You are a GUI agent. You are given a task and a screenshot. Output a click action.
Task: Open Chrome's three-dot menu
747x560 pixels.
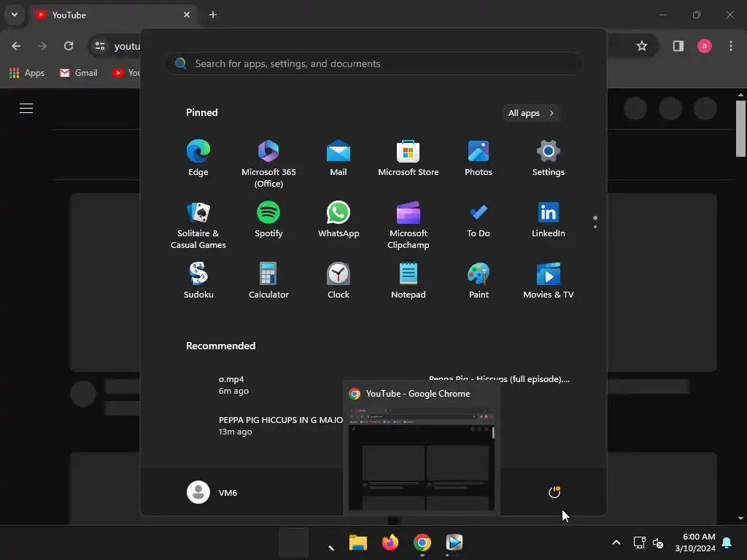point(731,46)
